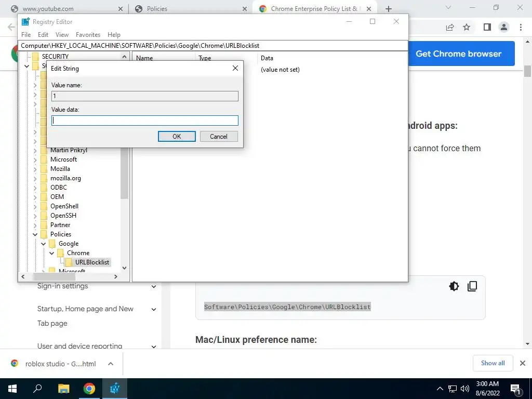Click Cancel in Edit String dialog

click(x=219, y=137)
